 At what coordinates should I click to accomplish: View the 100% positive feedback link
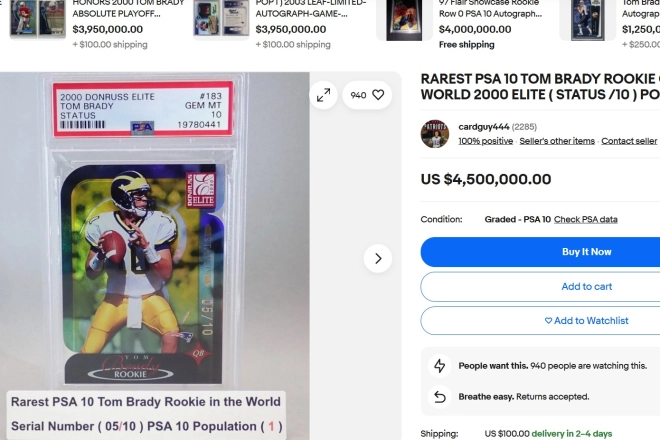486,141
